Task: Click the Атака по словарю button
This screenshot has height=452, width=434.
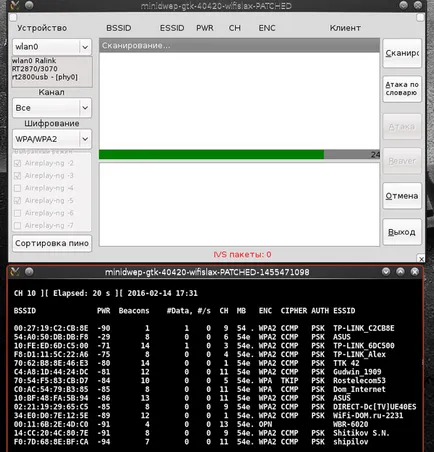Action: tap(402, 89)
